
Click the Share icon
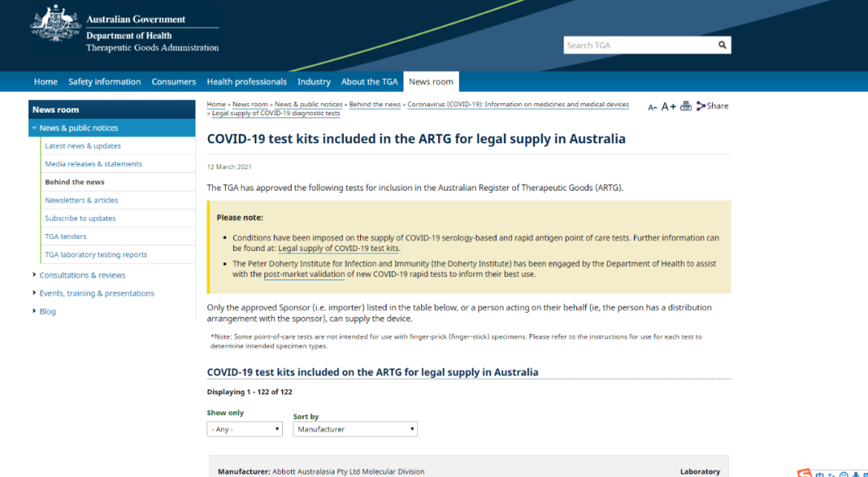pyautogui.click(x=712, y=105)
